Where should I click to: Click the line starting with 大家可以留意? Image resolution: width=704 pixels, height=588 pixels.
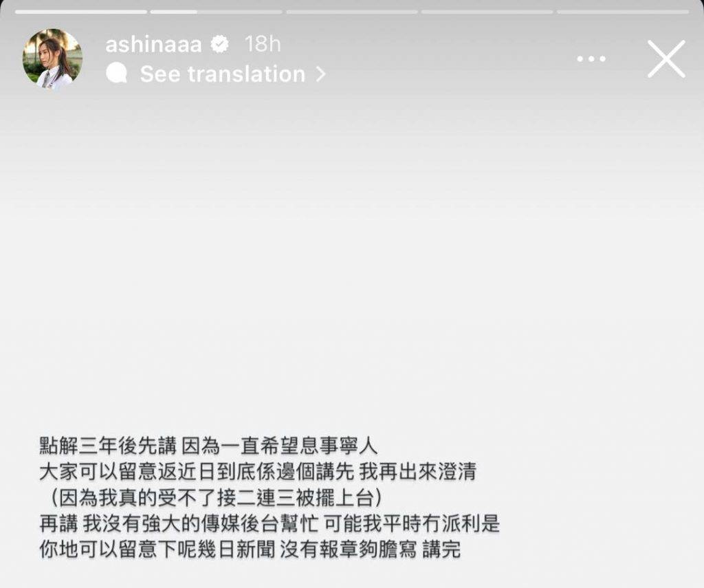(x=258, y=472)
